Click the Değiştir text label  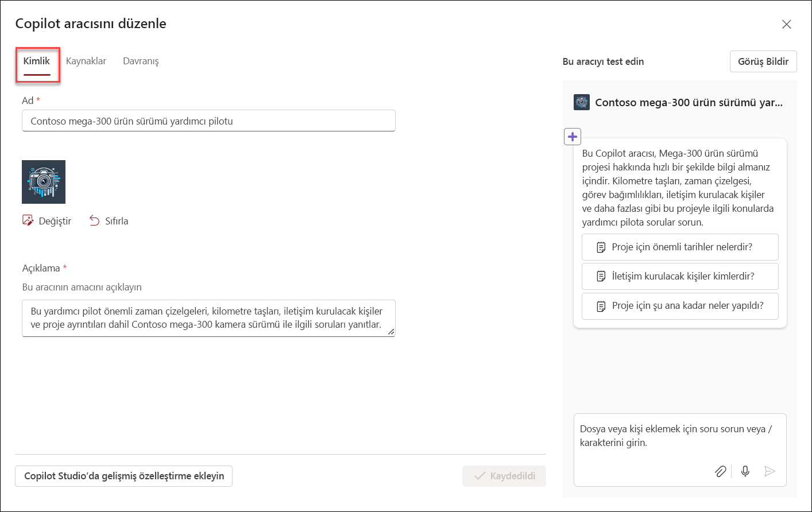coord(55,221)
